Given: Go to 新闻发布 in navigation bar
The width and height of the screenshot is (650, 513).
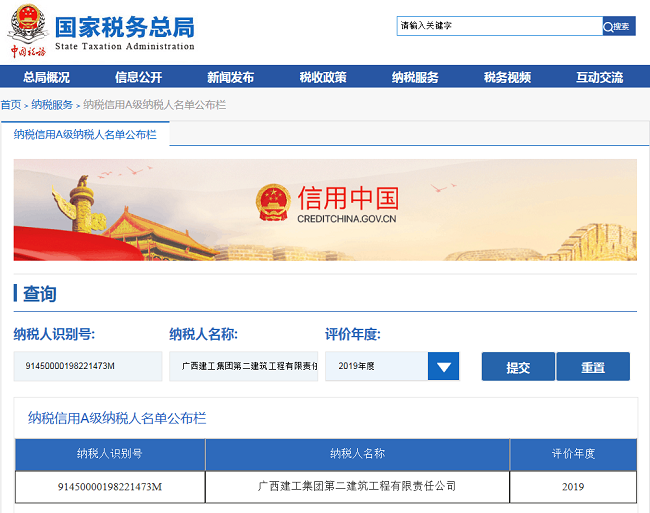Looking at the screenshot, I should coord(230,78).
